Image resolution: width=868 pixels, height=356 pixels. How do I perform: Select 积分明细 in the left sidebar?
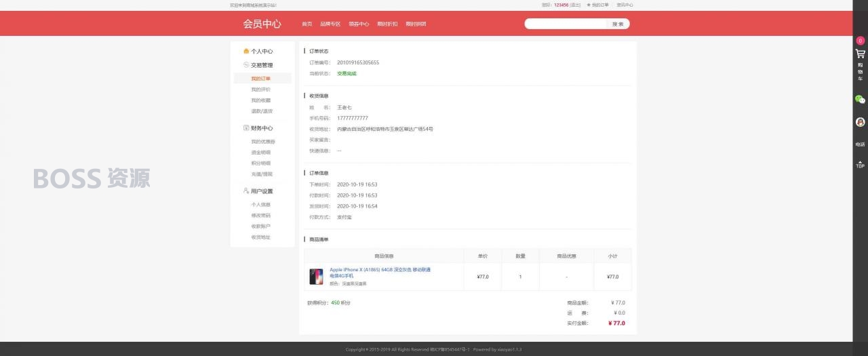tap(260, 163)
